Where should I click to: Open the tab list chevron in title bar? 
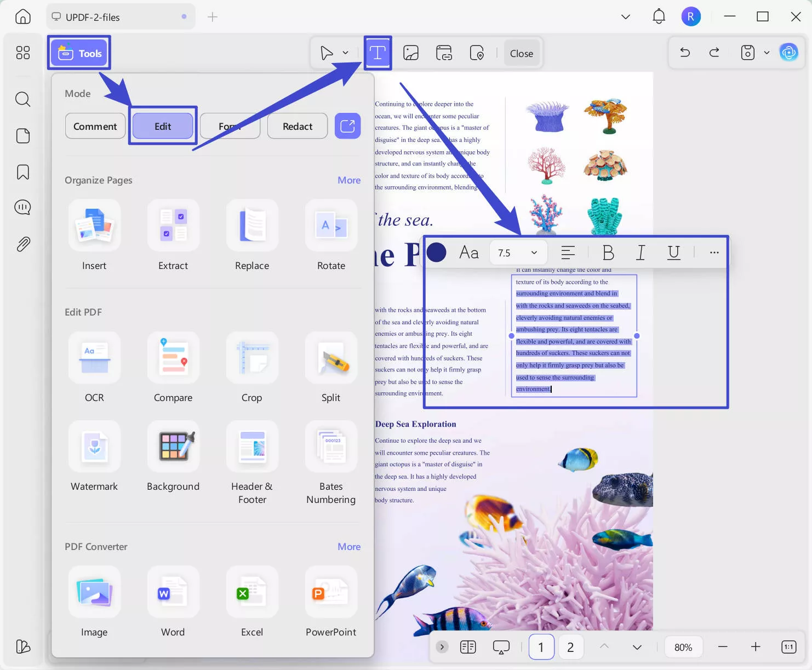tap(626, 16)
